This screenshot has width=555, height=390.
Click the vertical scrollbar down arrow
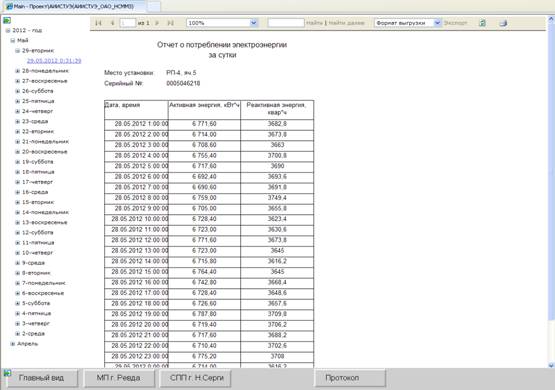point(551,365)
